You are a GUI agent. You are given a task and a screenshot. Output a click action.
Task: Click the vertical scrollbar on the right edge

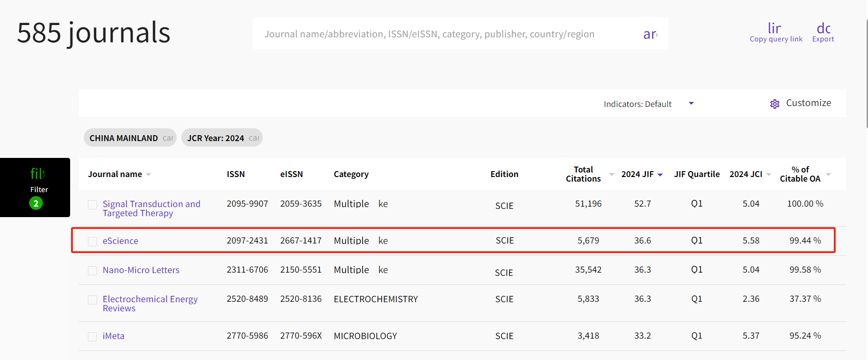(867, 73)
